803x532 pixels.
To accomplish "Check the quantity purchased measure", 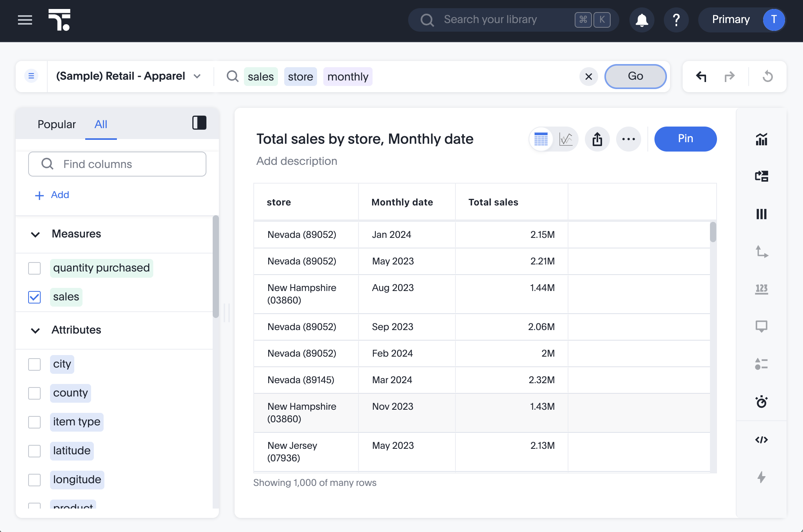I will [x=34, y=268].
